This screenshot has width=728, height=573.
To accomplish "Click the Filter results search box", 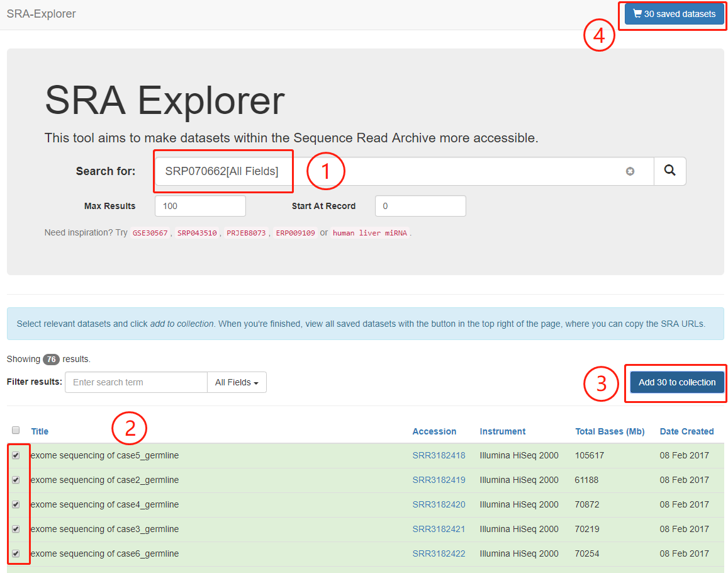I will pos(136,382).
